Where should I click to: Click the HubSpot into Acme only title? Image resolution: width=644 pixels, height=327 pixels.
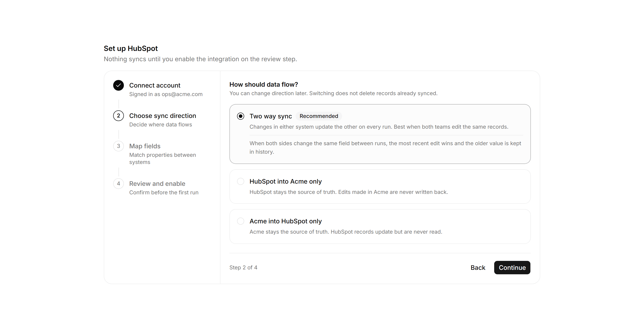[286, 181]
